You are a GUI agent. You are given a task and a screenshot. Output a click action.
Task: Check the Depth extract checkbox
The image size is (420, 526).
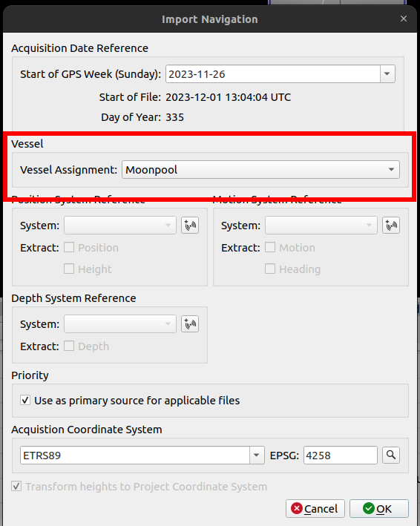point(69,346)
